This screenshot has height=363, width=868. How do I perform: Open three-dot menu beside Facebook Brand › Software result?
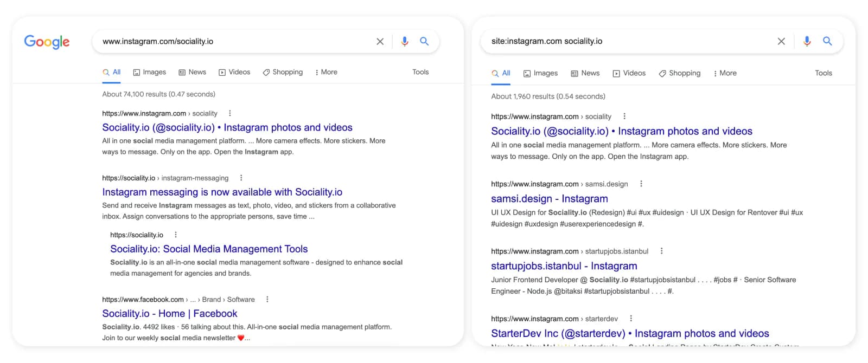pos(267,299)
